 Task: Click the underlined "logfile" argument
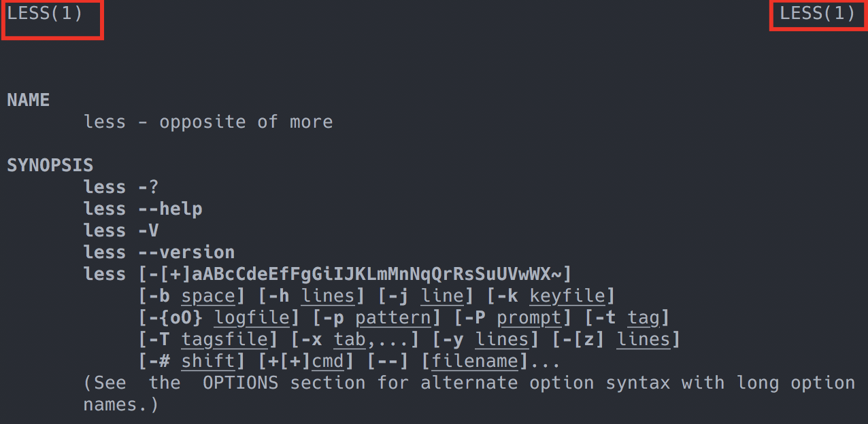coord(252,318)
